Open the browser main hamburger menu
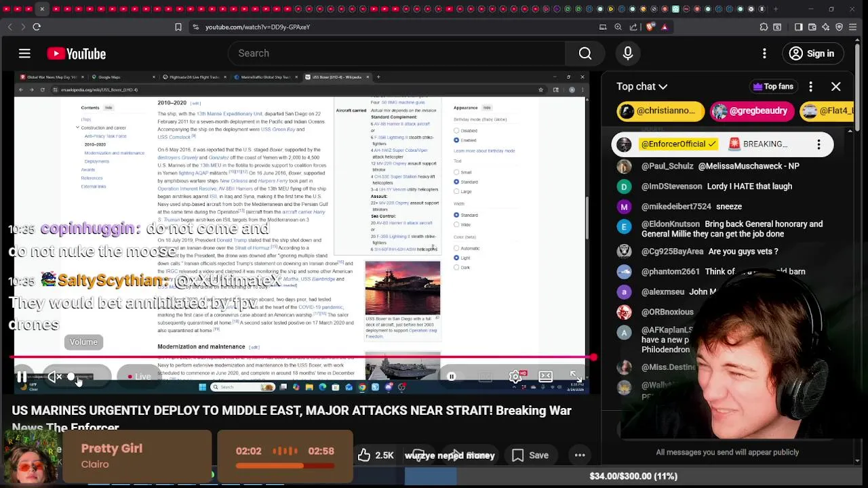 pyautogui.click(x=853, y=27)
